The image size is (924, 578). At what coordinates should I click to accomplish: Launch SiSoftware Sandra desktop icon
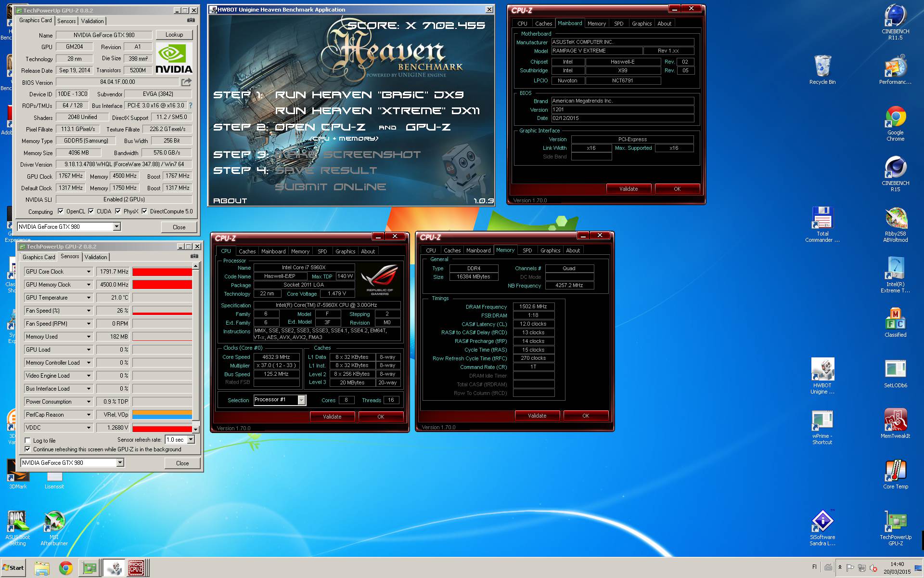click(822, 528)
